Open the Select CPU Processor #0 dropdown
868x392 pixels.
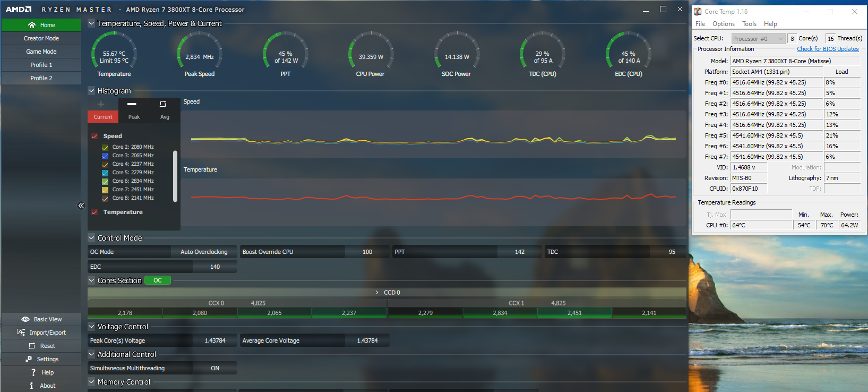pos(758,39)
